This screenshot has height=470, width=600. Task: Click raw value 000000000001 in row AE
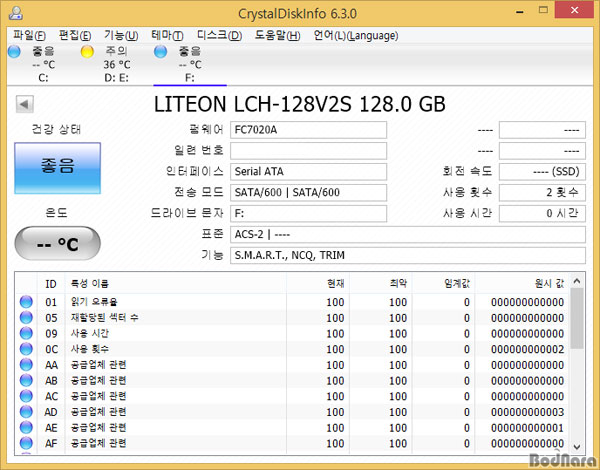pos(527,428)
